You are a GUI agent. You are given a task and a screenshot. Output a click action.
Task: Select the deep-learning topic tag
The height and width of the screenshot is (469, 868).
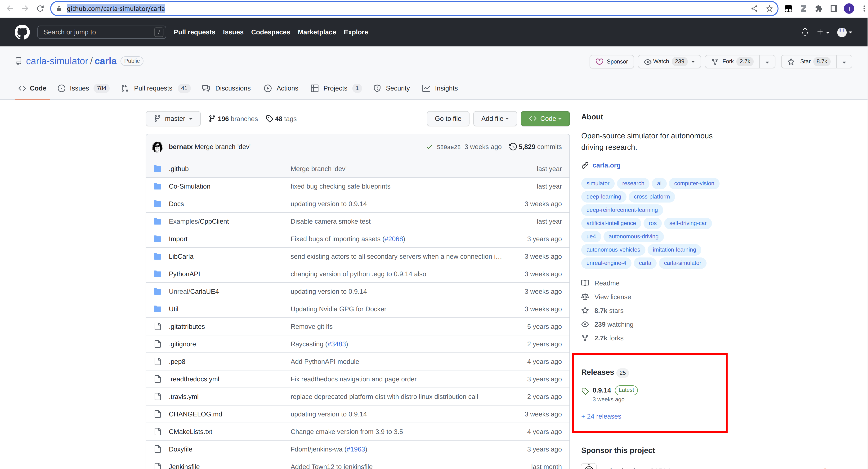coord(604,197)
